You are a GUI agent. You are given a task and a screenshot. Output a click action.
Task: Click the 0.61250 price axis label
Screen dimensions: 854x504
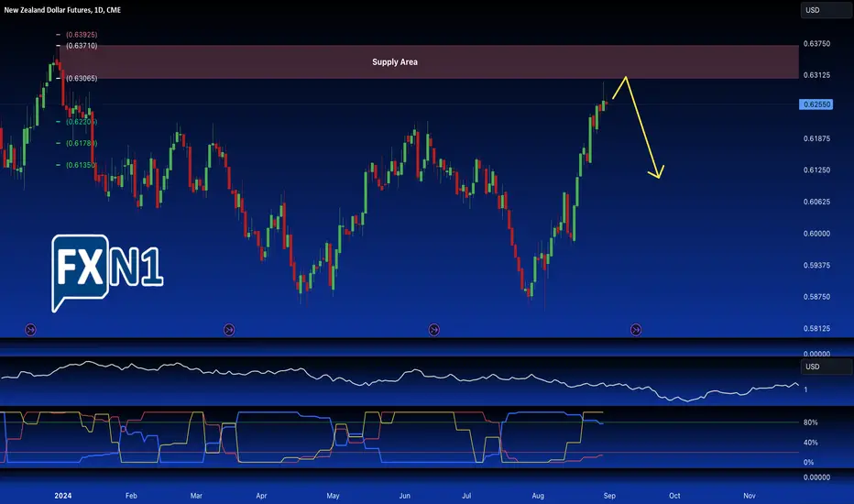[x=817, y=170]
